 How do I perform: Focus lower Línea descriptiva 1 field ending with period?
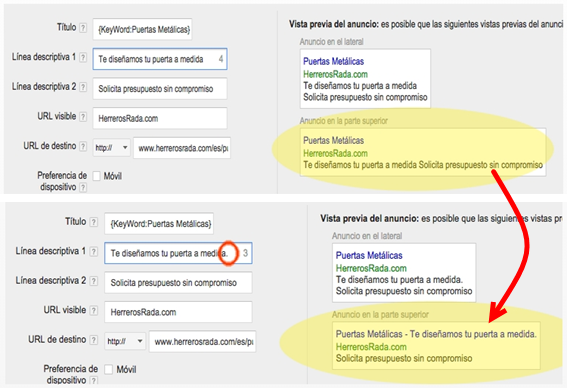coord(178,253)
